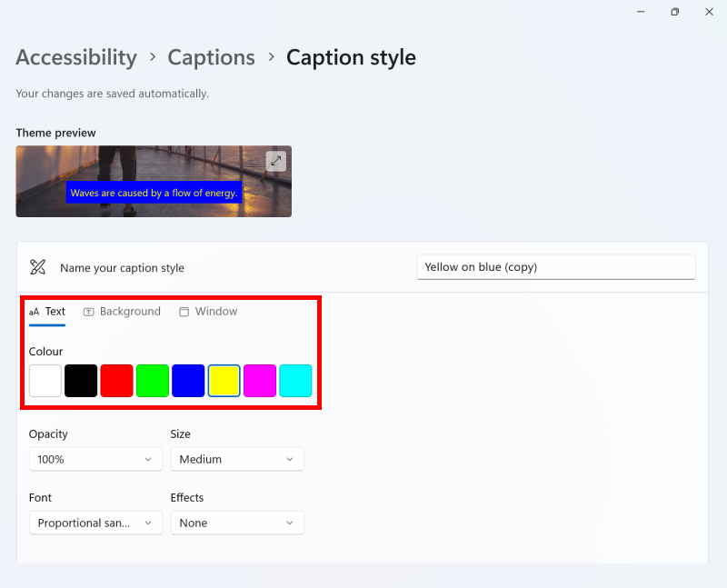
Task: Set text colour to blue
Action: (188, 381)
